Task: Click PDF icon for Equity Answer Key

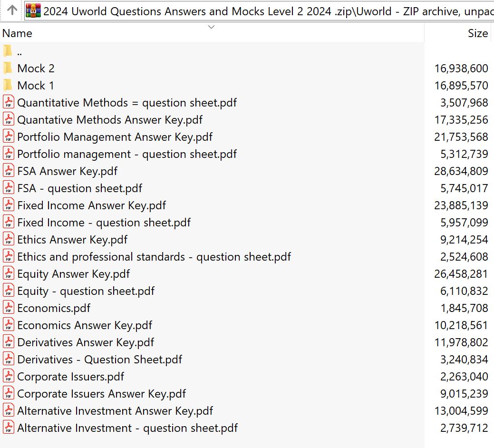Action: tap(9, 273)
